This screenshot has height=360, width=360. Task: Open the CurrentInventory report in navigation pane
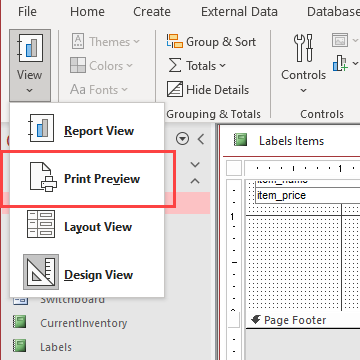83,323
